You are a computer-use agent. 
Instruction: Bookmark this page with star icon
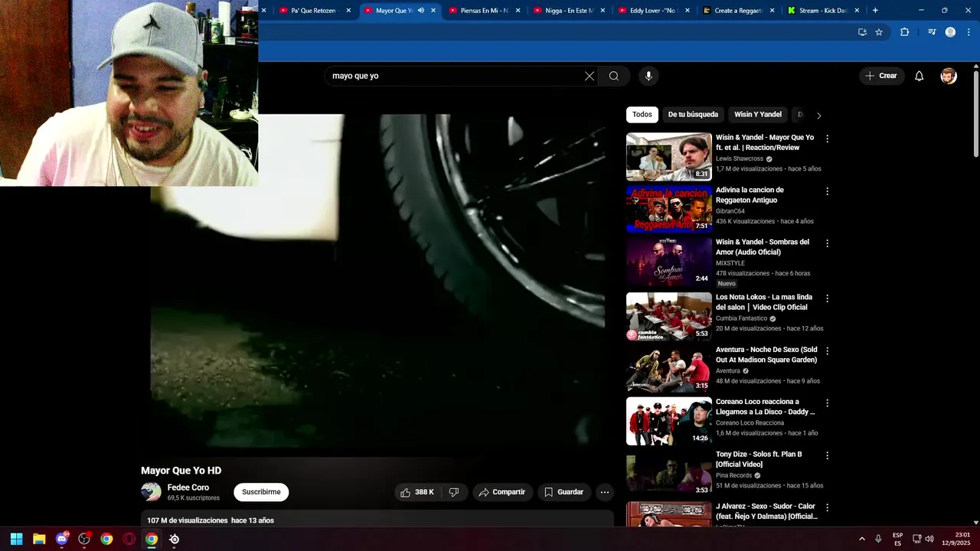tap(879, 32)
